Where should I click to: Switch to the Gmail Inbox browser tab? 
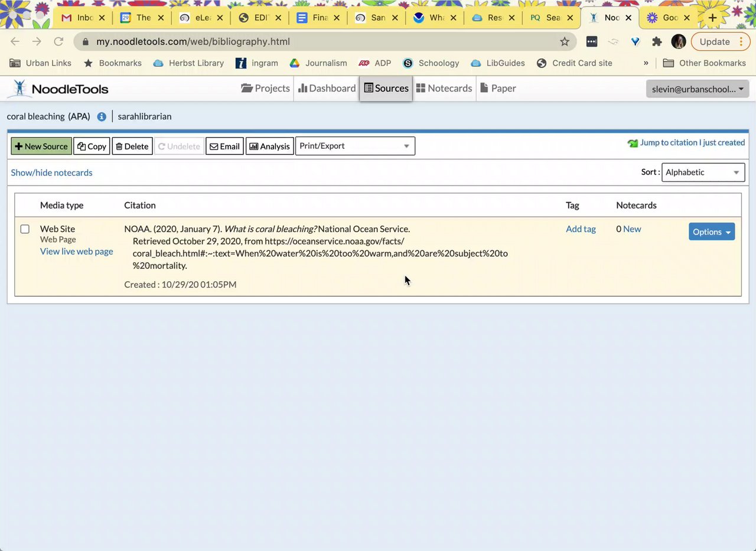(84, 18)
